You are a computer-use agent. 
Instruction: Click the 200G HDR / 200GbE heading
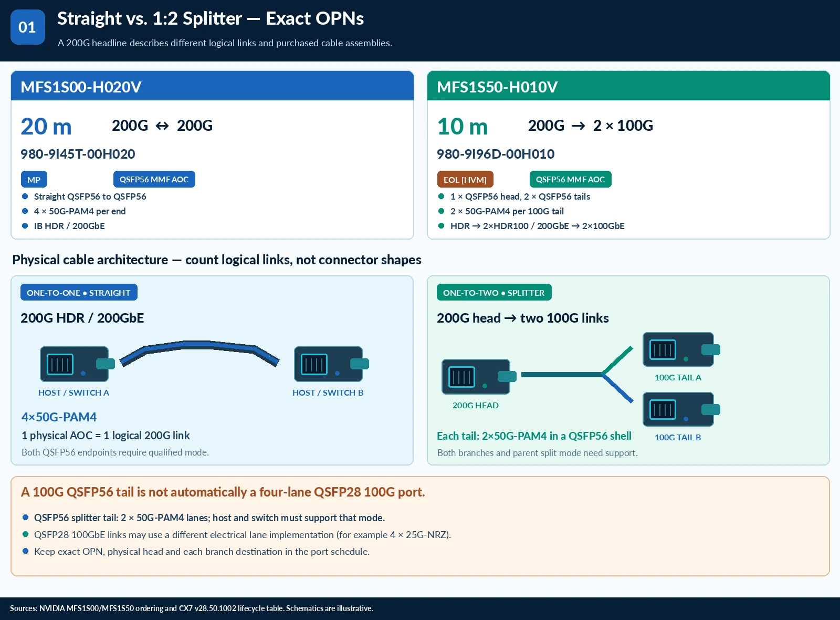tap(82, 318)
